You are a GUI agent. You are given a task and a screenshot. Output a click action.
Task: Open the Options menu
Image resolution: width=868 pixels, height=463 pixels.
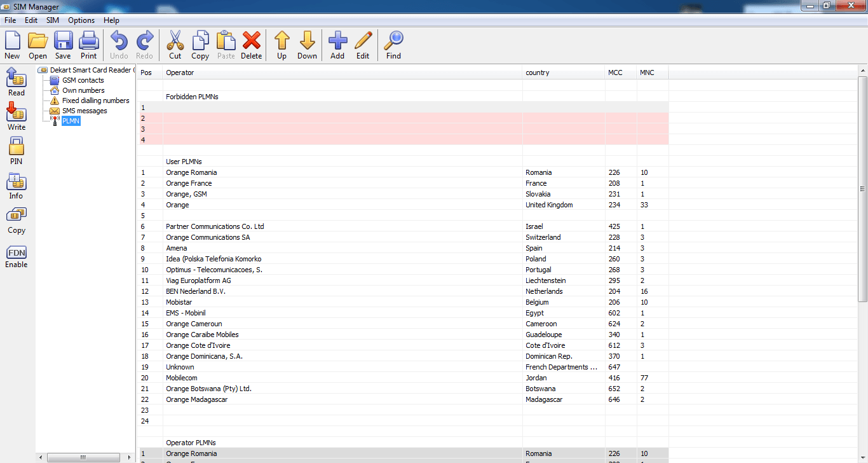coord(81,20)
